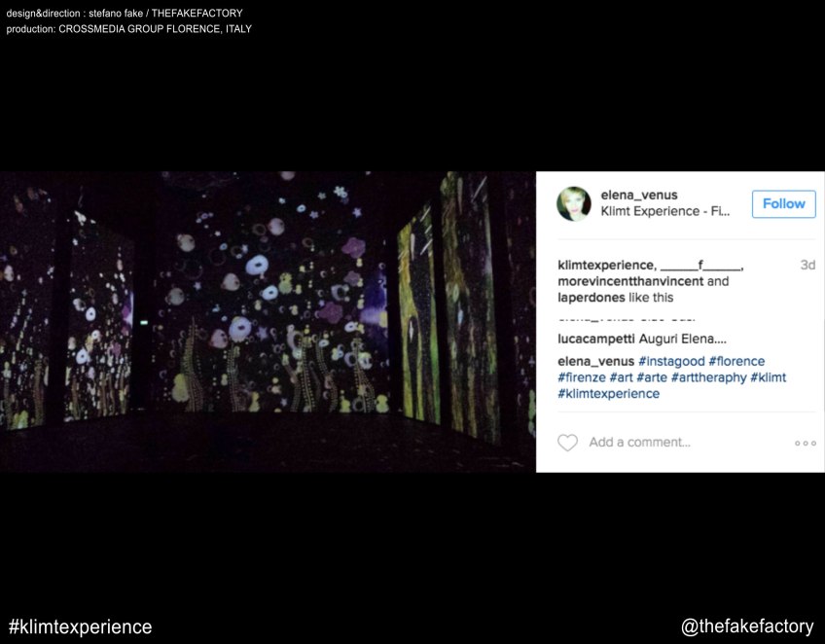825x644 pixels.
Task: Open the #arte hashtag
Action: (x=651, y=377)
